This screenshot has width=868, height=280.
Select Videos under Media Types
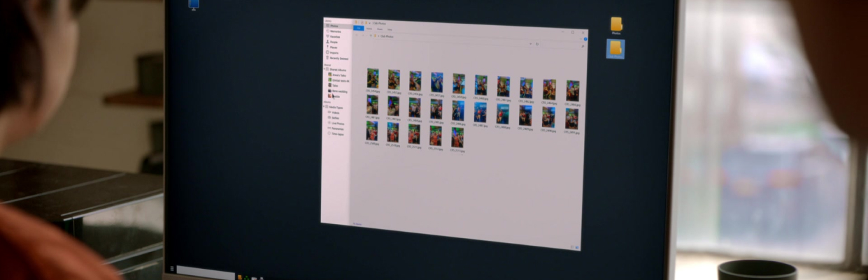[x=335, y=112]
